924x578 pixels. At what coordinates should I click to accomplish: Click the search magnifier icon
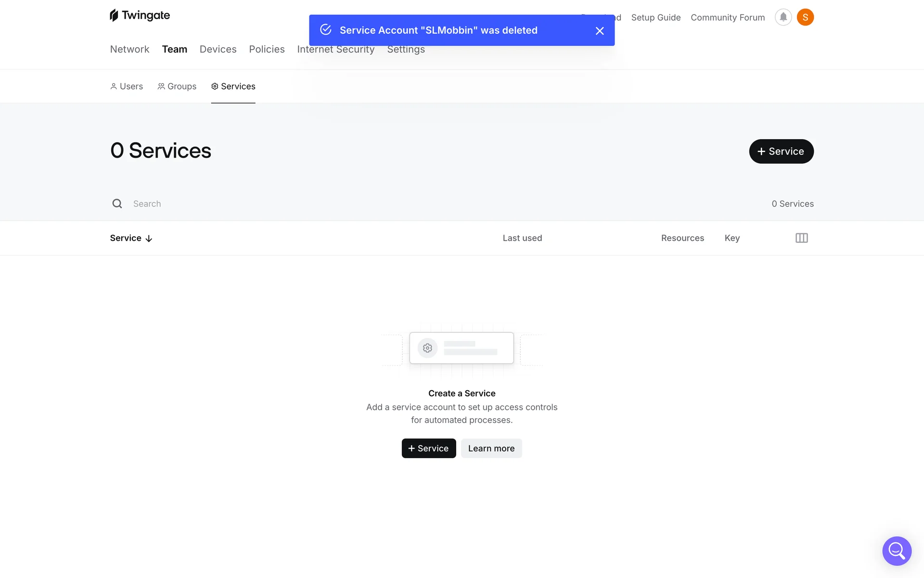pyautogui.click(x=117, y=204)
